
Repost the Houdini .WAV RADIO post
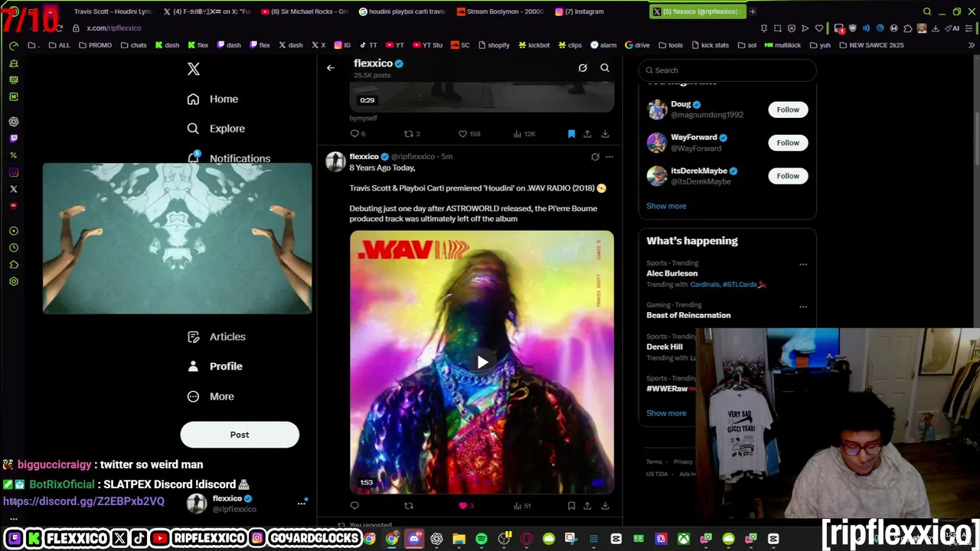coord(409,506)
